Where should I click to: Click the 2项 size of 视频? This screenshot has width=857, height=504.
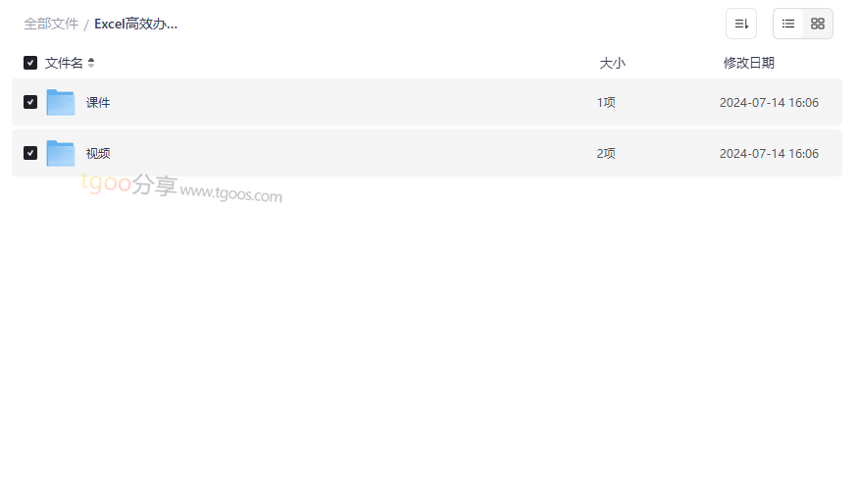(x=606, y=153)
